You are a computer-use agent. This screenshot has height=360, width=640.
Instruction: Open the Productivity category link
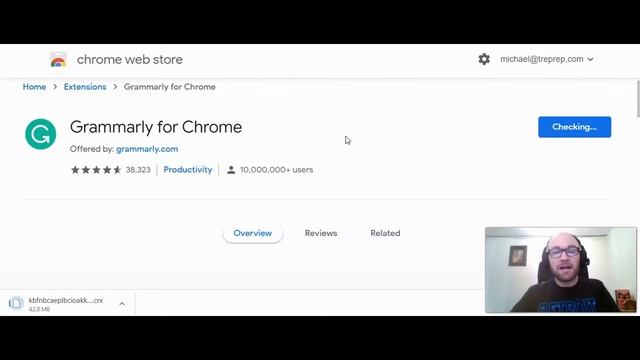click(x=188, y=170)
